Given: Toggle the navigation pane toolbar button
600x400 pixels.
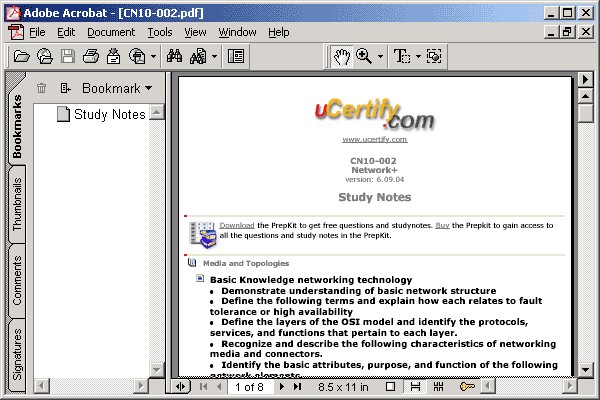Looking at the screenshot, I should click(x=237, y=56).
